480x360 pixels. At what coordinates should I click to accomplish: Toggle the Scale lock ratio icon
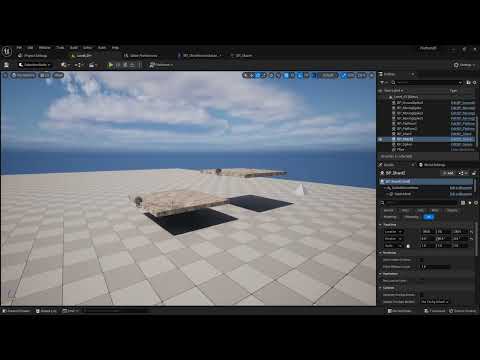[408, 246]
